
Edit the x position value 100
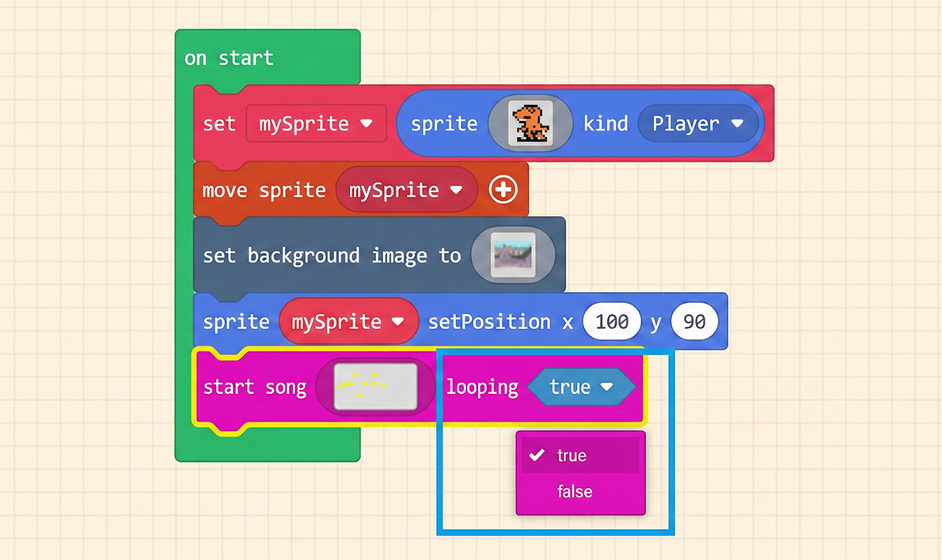pyautogui.click(x=612, y=322)
